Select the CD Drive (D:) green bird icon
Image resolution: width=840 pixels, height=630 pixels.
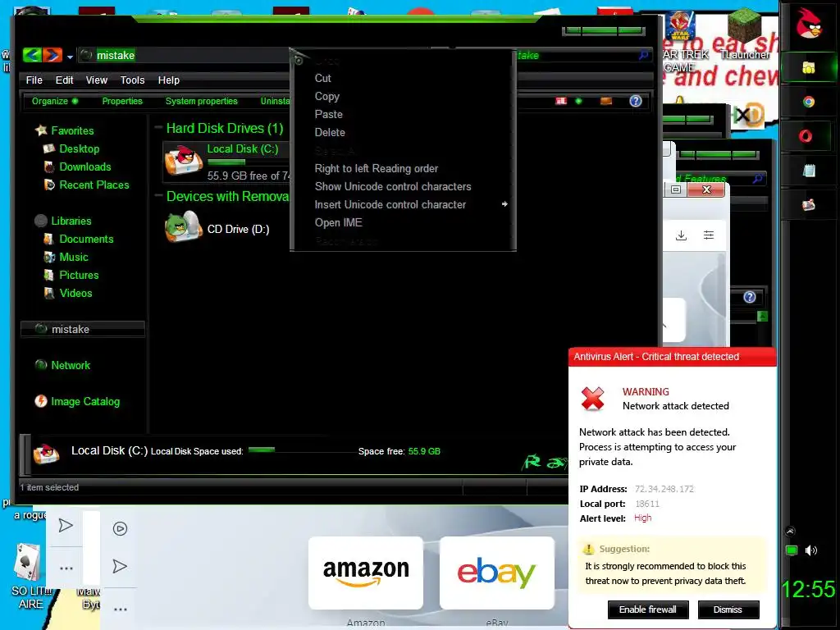point(183,228)
